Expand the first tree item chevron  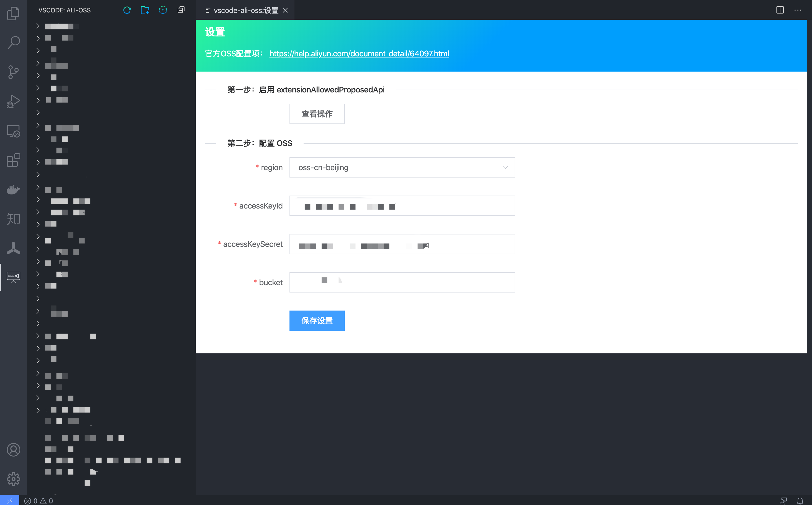38,26
